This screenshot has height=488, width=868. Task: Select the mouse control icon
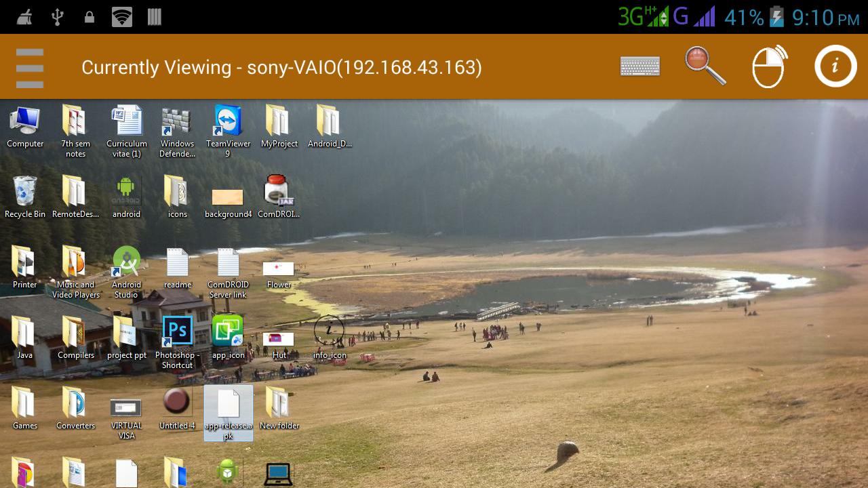770,66
